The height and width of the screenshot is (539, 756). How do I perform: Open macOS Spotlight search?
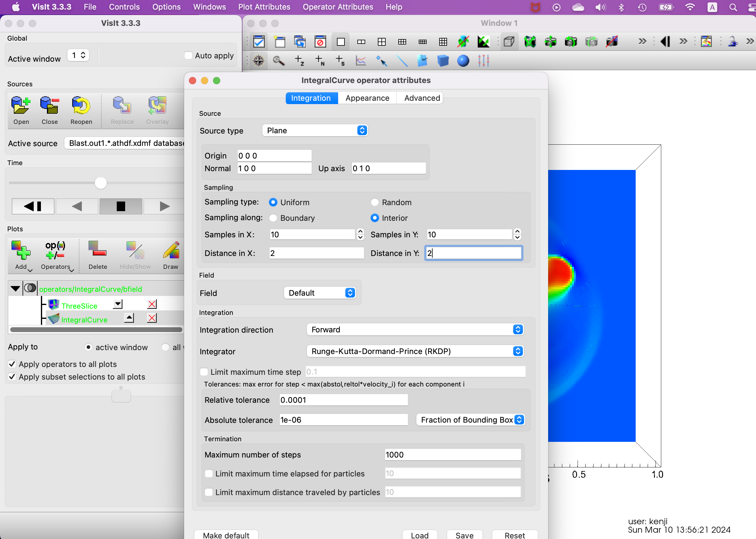(733, 7)
